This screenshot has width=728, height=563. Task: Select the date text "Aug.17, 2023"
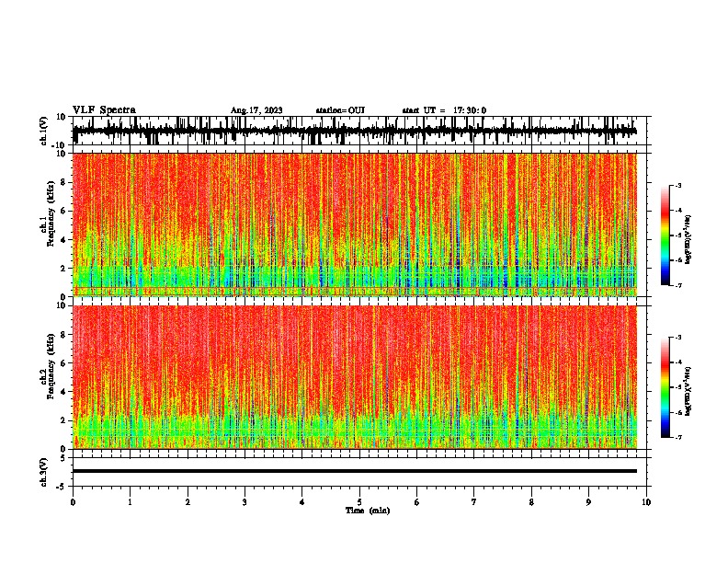pyautogui.click(x=256, y=110)
